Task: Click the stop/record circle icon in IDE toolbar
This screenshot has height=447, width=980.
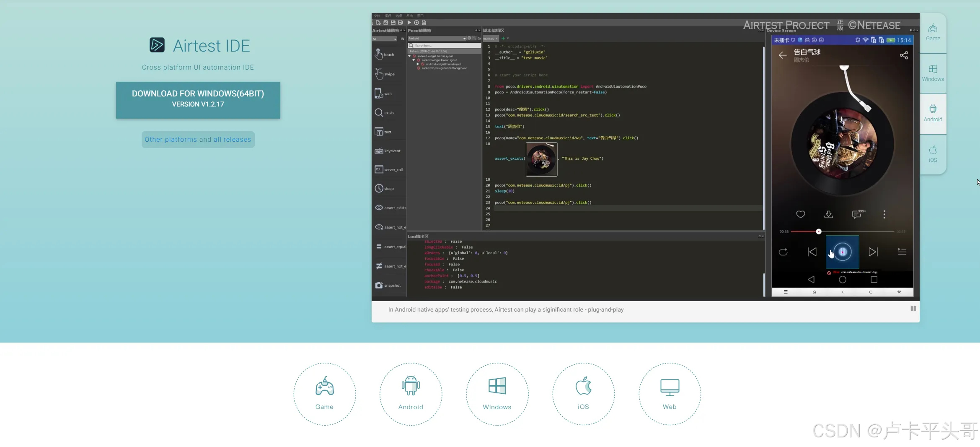Action: pos(416,23)
